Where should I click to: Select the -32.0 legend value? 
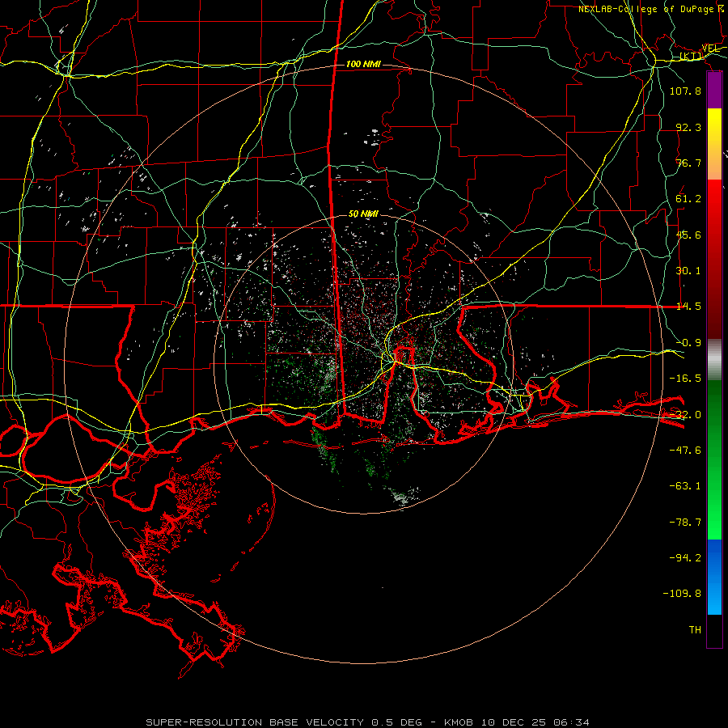[685, 415]
